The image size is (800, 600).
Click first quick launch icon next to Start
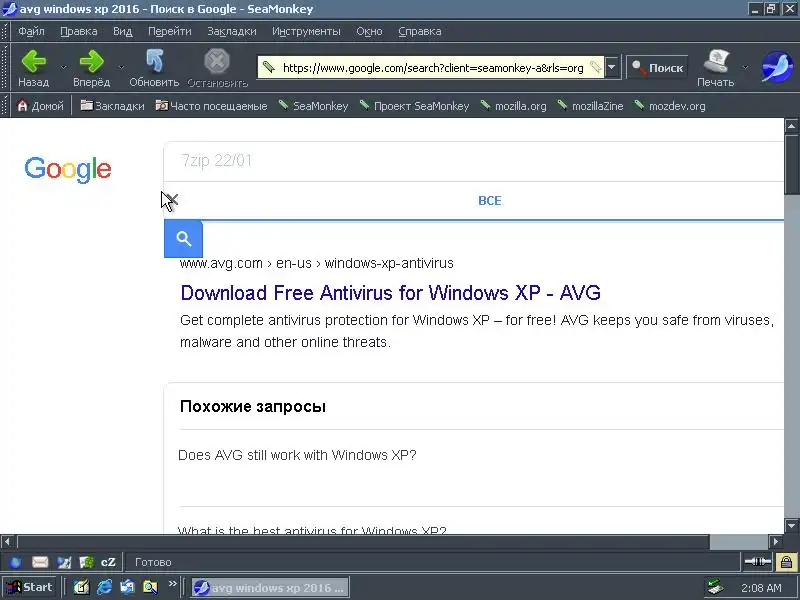82,587
